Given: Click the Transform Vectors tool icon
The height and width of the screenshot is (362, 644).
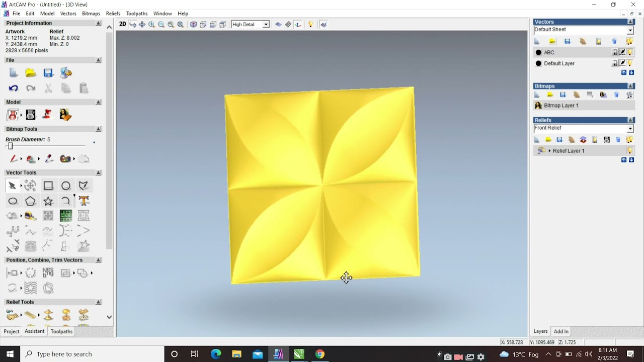Looking at the screenshot, I should 30,186.
